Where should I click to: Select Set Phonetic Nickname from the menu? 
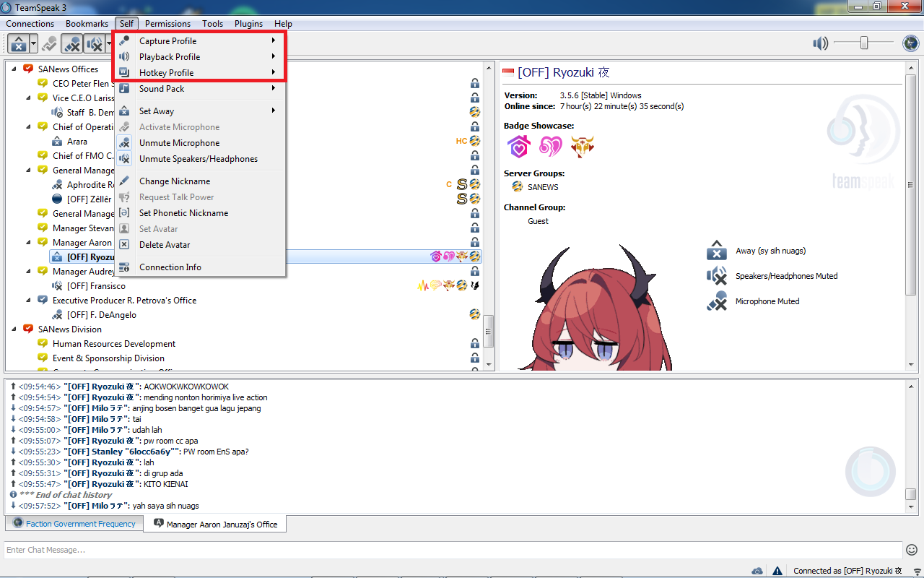(199, 213)
